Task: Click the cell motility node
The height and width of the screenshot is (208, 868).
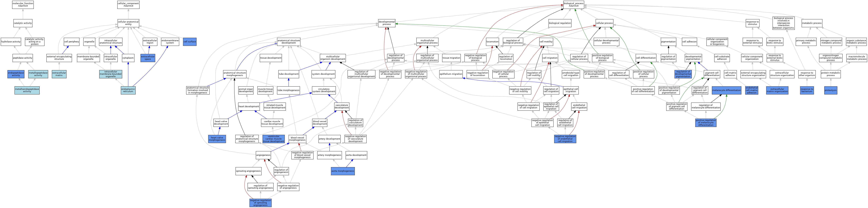Action: (x=546, y=42)
